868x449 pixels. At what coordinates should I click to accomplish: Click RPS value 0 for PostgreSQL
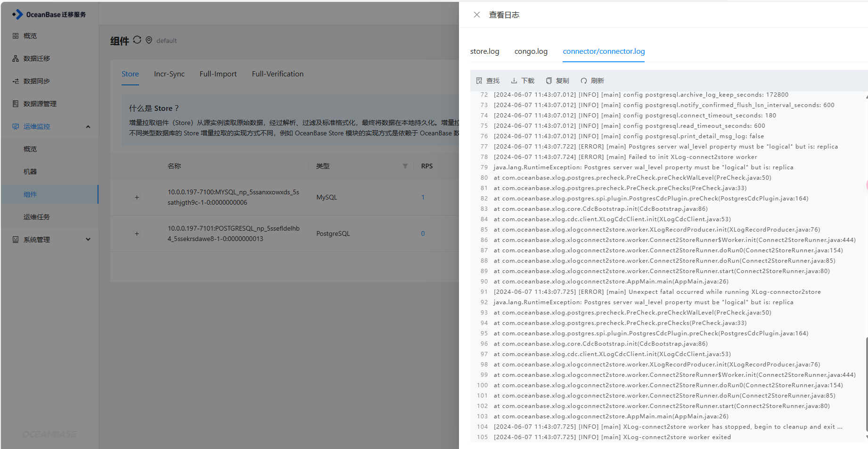423,233
